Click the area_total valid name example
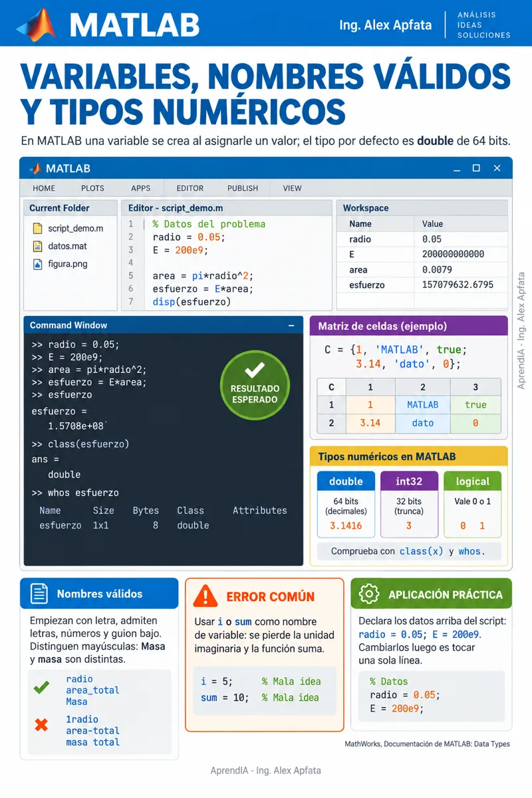The width and height of the screenshot is (532, 798). point(92,690)
